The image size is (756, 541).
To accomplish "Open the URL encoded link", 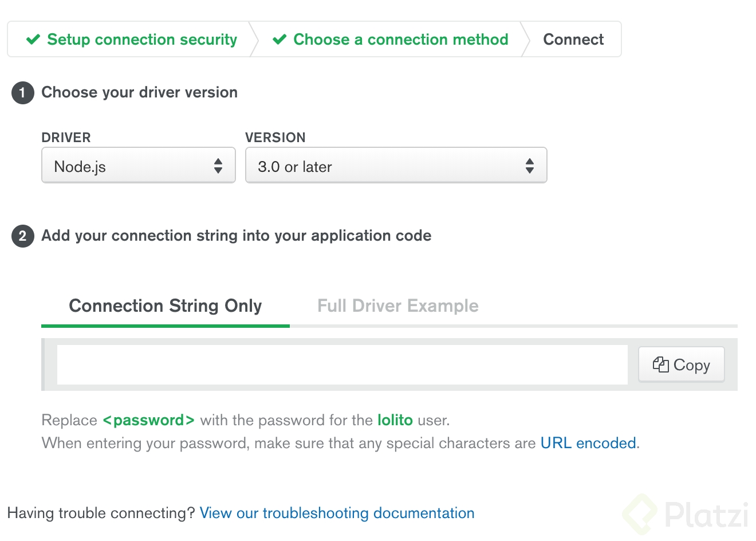I will pyautogui.click(x=588, y=443).
